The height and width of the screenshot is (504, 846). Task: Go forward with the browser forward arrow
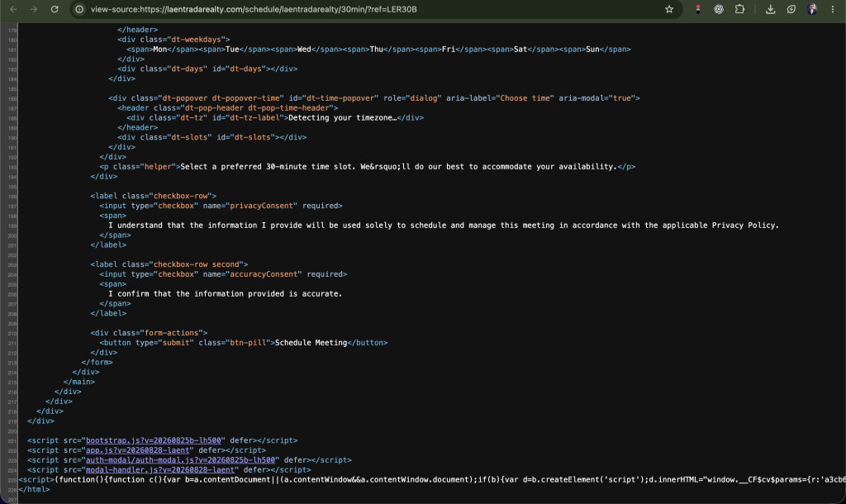tap(33, 9)
